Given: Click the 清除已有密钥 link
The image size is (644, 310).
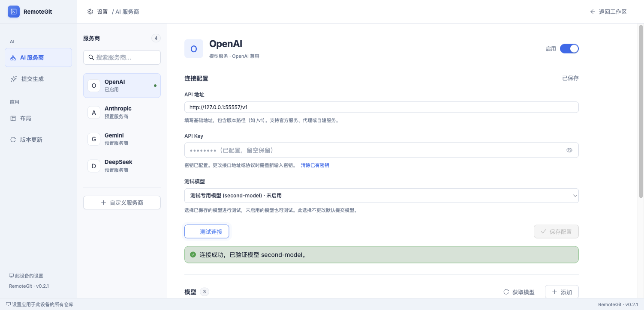Looking at the screenshot, I should (315, 165).
